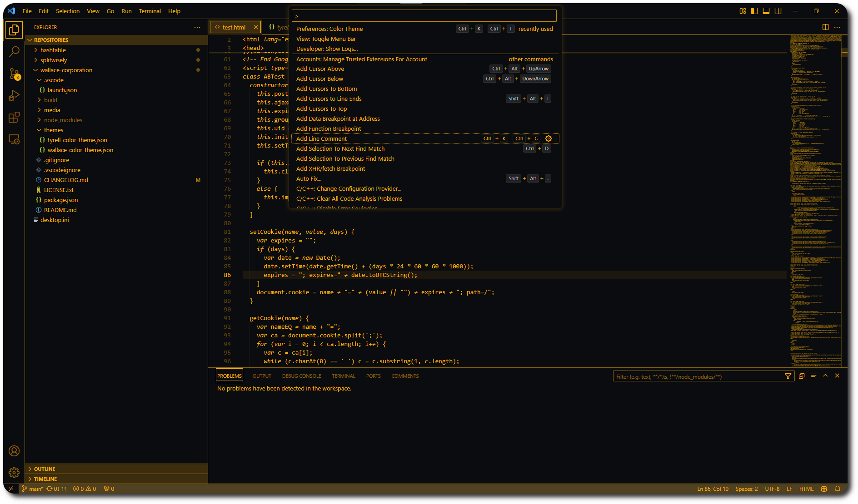
Task: Click the Explorer more actions ellipsis
Action: pyautogui.click(x=197, y=27)
